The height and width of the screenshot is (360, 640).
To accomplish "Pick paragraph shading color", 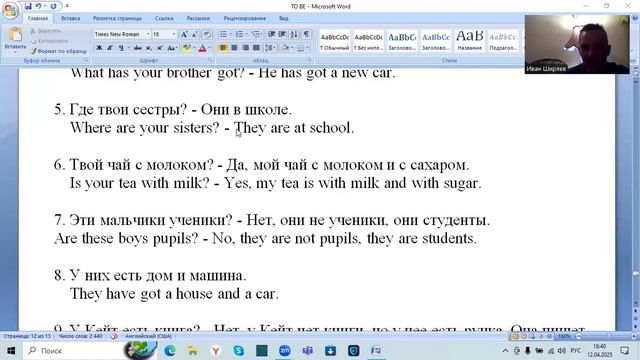I will 285,48.
